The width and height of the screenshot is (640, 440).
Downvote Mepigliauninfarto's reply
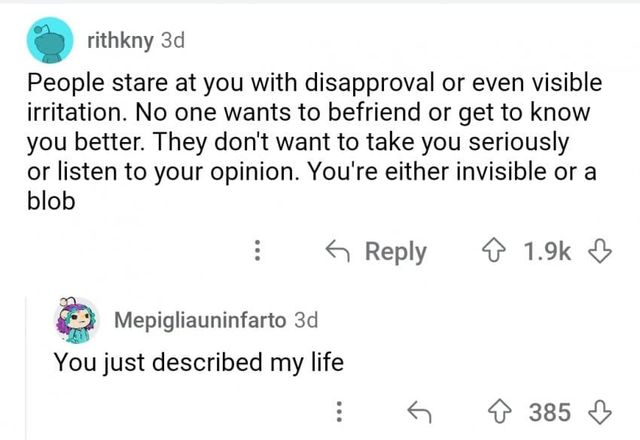597,411
